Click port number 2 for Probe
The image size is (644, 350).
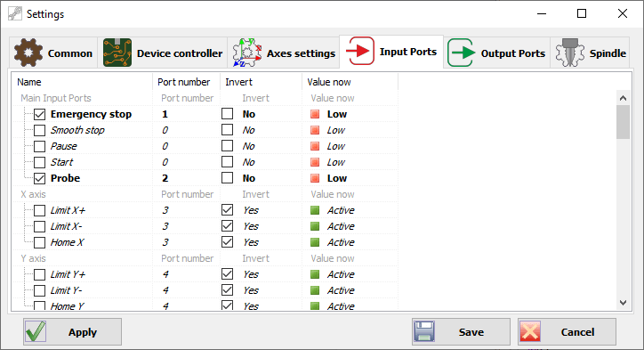click(x=165, y=178)
